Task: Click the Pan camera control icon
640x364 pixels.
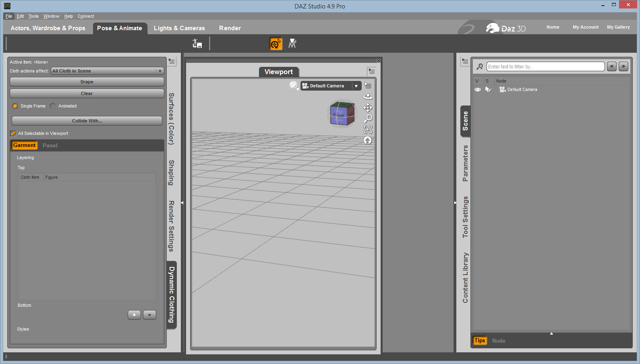Action: tap(368, 108)
